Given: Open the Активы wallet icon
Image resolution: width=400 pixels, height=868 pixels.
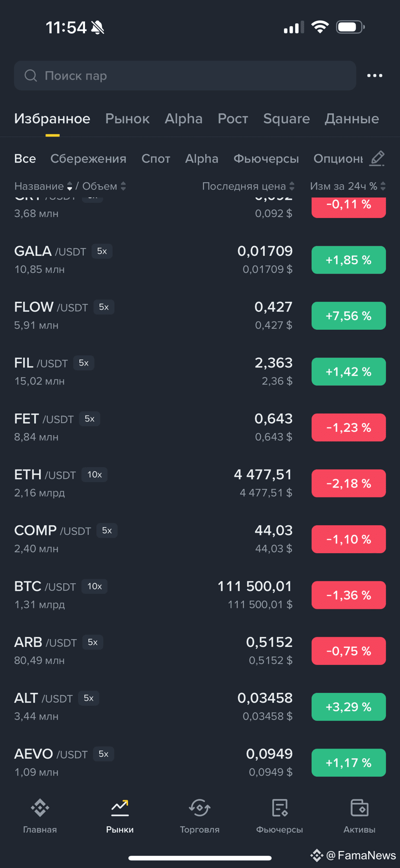Looking at the screenshot, I should pyautogui.click(x=359, y=808).
